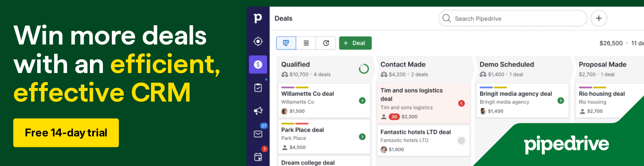The height and width of the screenshot is (166, 644).
Task: Select the Deals dollar icon in sidebar
Action: (x=258, y=64)
